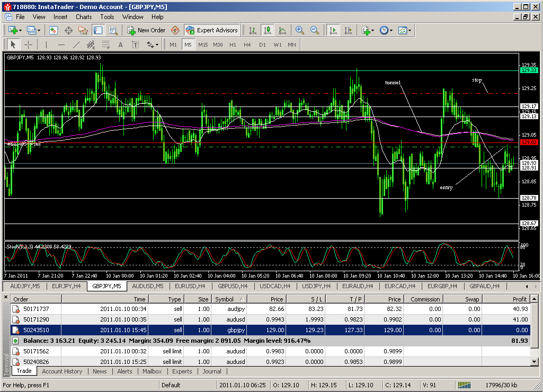
Task: Expand the Profiles dropdown arrow
Action: (39, 31)
